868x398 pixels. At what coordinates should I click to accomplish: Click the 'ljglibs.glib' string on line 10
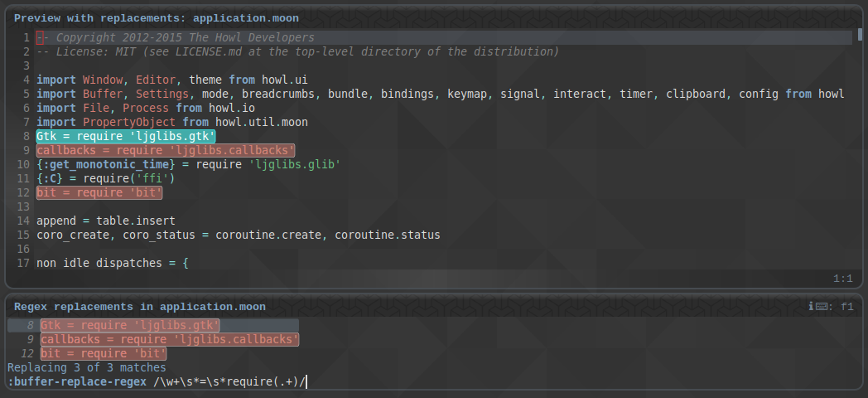point(295,165)
